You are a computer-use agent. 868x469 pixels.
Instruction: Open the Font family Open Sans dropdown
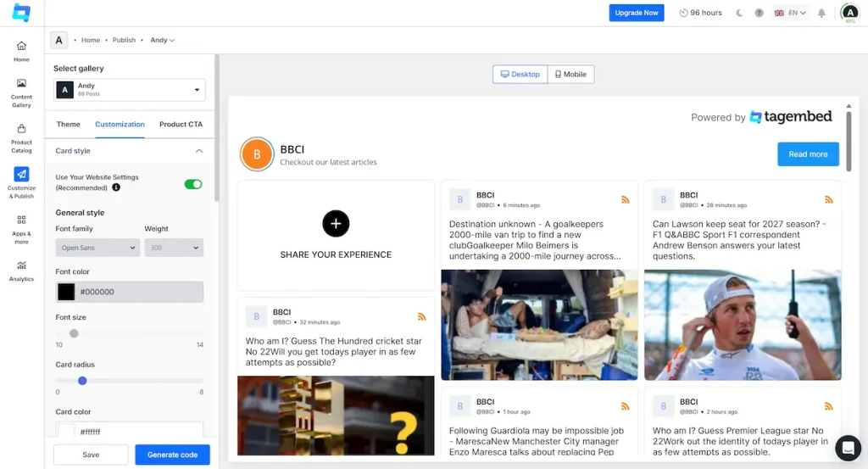[x=97, y=248]
